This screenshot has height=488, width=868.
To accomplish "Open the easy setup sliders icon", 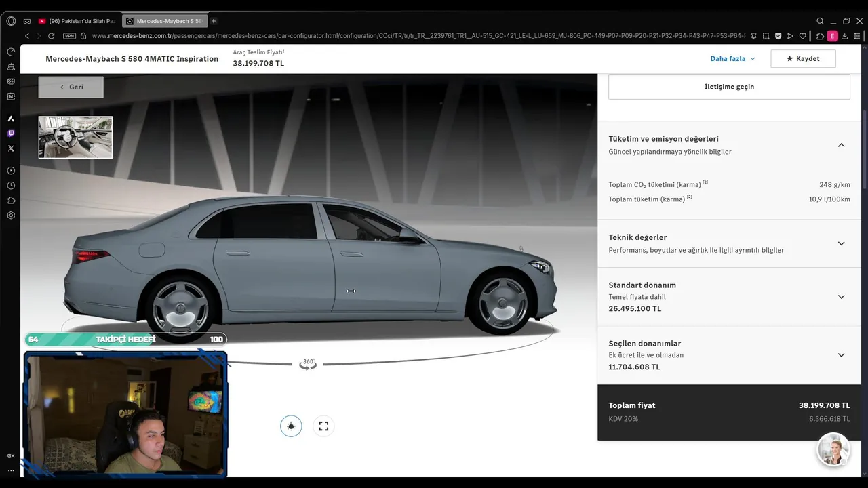I will [x=858, y=36].
